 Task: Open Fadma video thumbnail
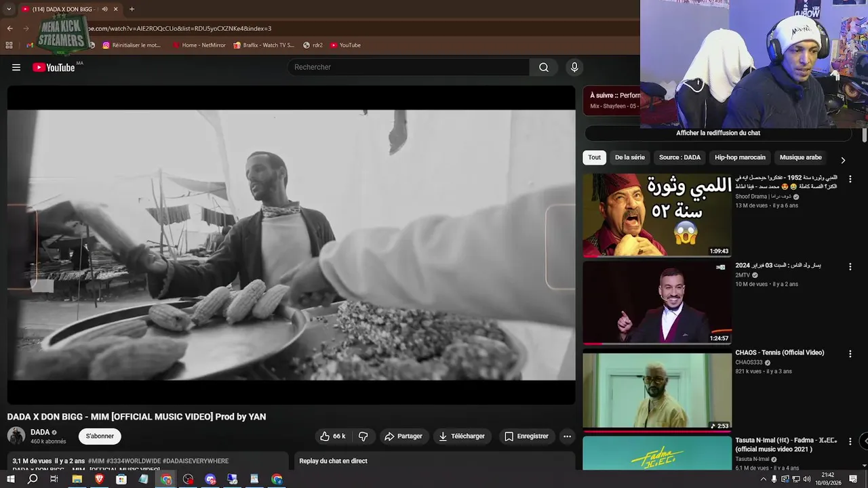657,453
